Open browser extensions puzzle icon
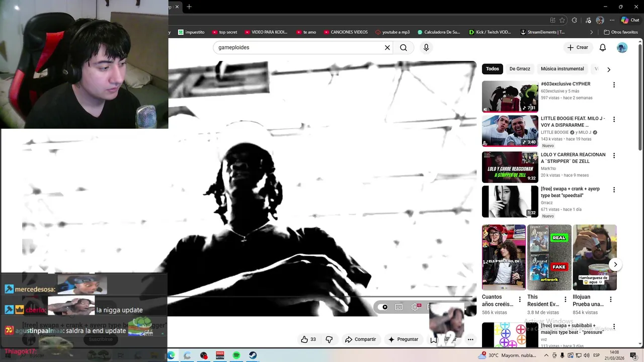Image resolution: width=644 pixels, height=362 pixels. 575,20
